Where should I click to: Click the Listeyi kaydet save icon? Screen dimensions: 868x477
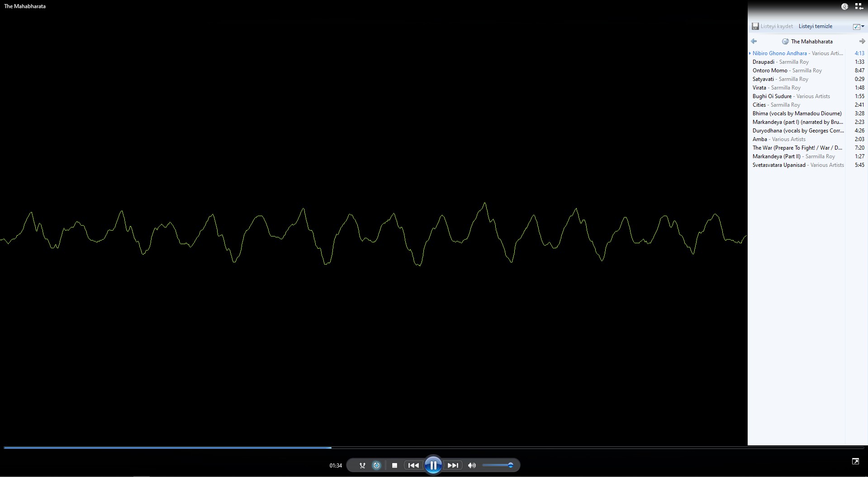pos(755,26)
